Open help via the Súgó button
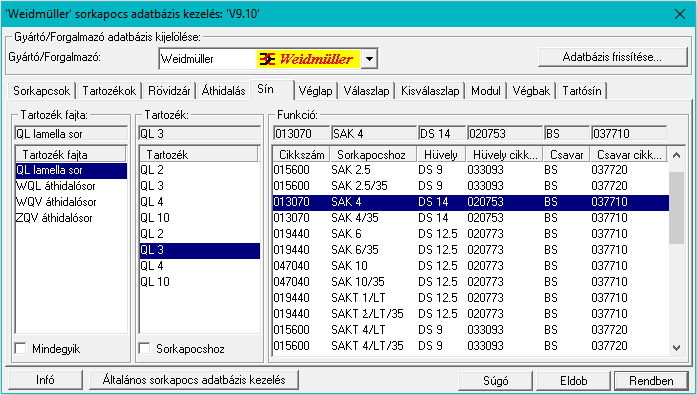The height and width of the screenshot is (395, 697). (x=495, y=381)
